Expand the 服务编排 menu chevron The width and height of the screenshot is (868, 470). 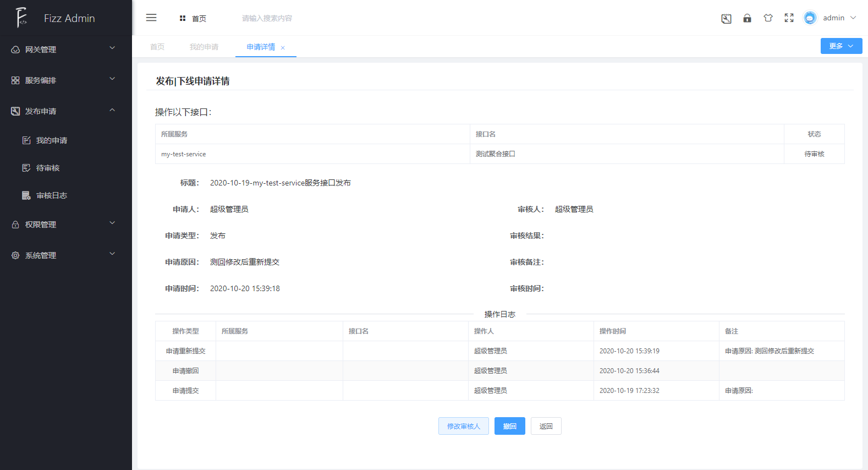(x=112, y=79)
